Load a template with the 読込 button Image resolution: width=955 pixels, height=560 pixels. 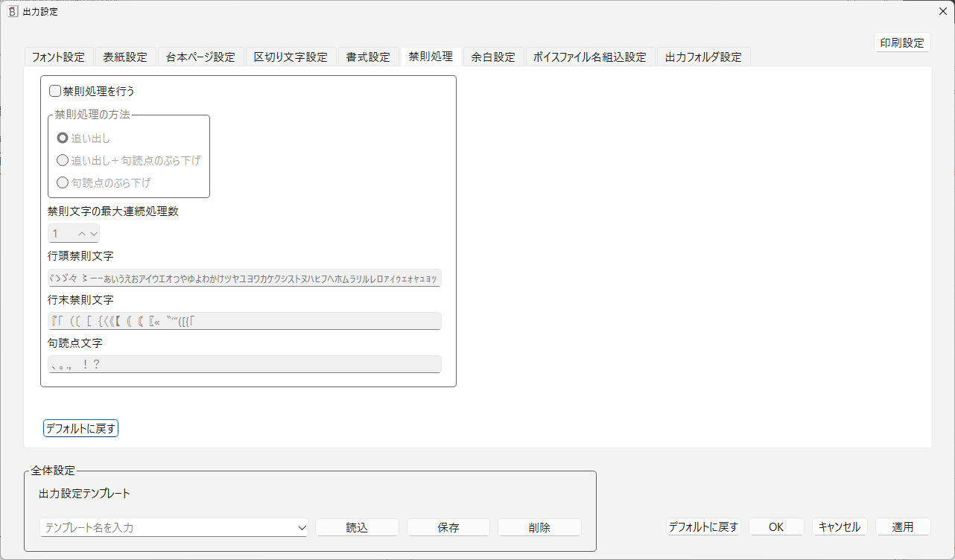(357, 527)
